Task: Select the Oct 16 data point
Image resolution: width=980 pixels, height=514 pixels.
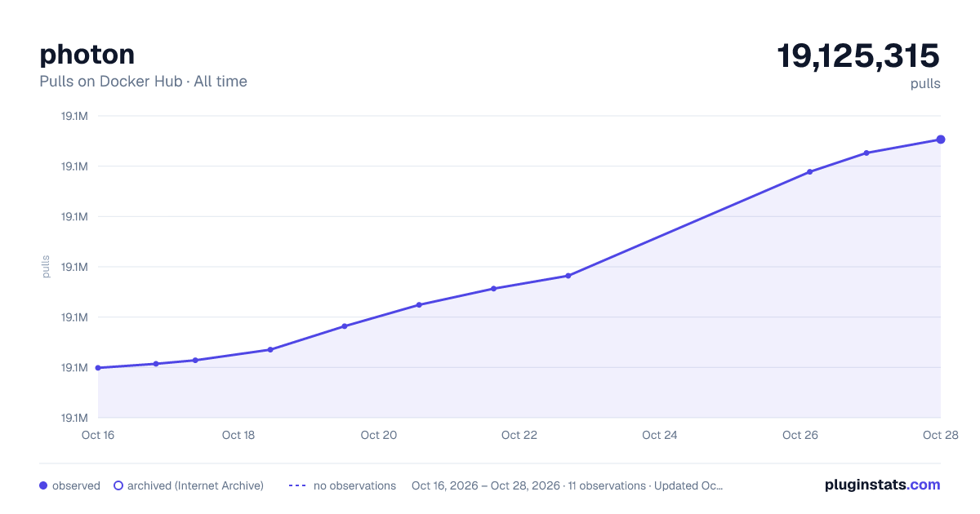Action: 98,368
